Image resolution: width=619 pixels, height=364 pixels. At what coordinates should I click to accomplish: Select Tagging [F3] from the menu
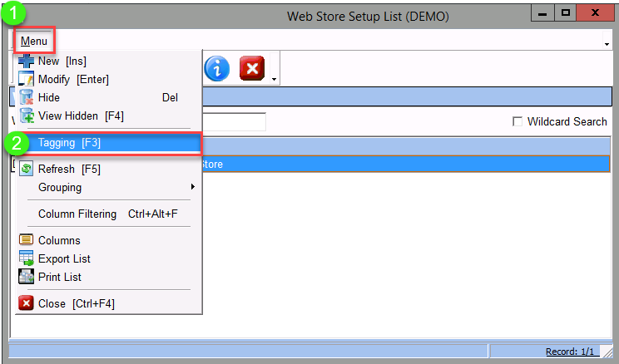[x=69, y=143]
